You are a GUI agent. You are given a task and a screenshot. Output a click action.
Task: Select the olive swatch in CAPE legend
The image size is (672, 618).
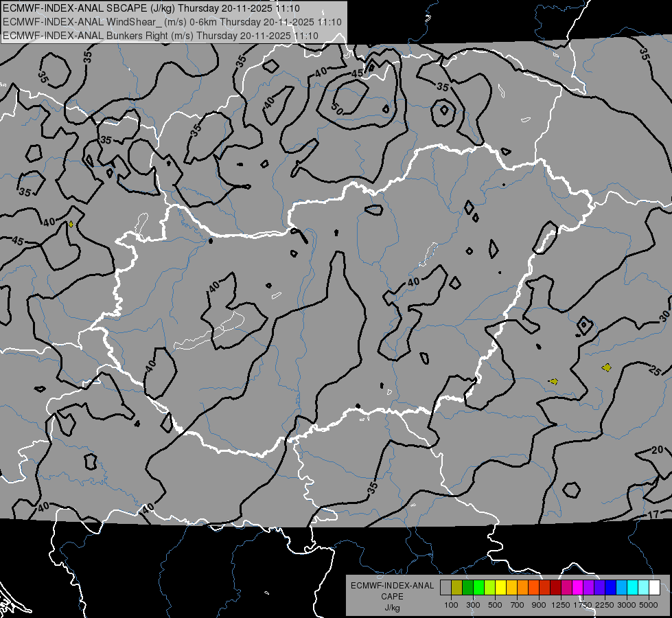pos(456,588)
